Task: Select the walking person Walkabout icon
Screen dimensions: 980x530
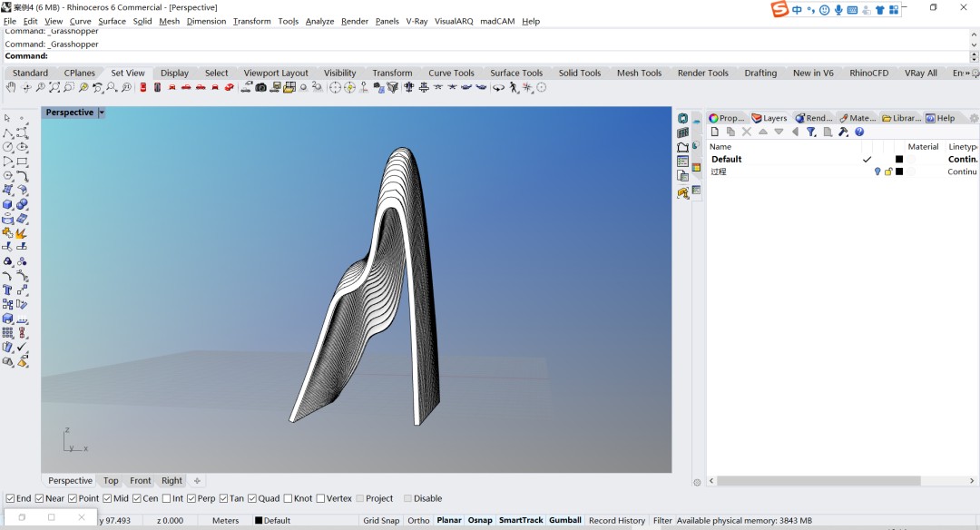Action: (x=514, y=87)
